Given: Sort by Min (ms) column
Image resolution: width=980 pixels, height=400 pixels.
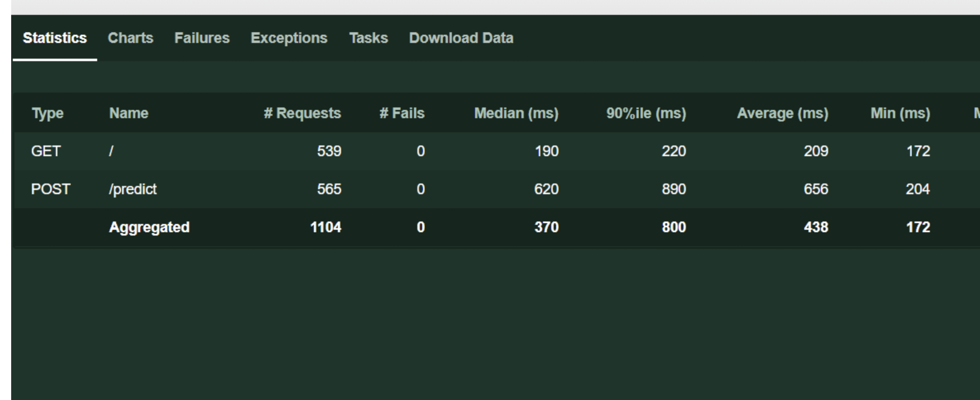Looking at the screenshot, I should point(900,113).
